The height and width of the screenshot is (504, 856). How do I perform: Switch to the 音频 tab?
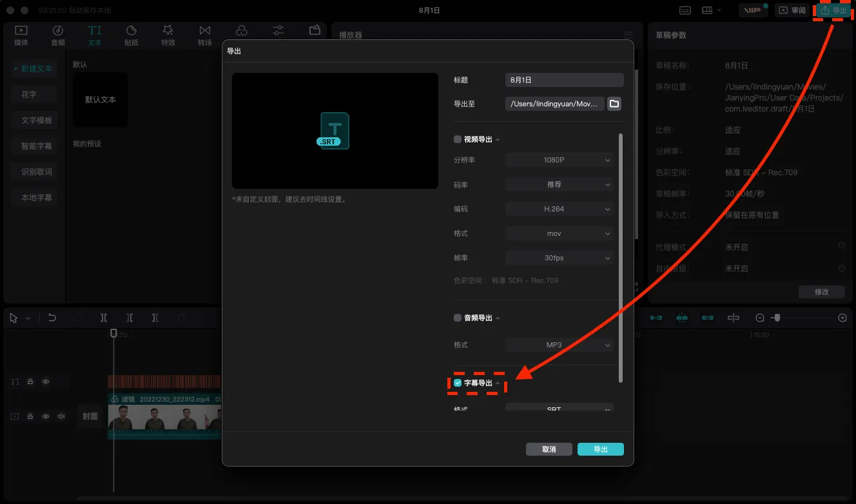pyautogui.click(x=58, y=36)
